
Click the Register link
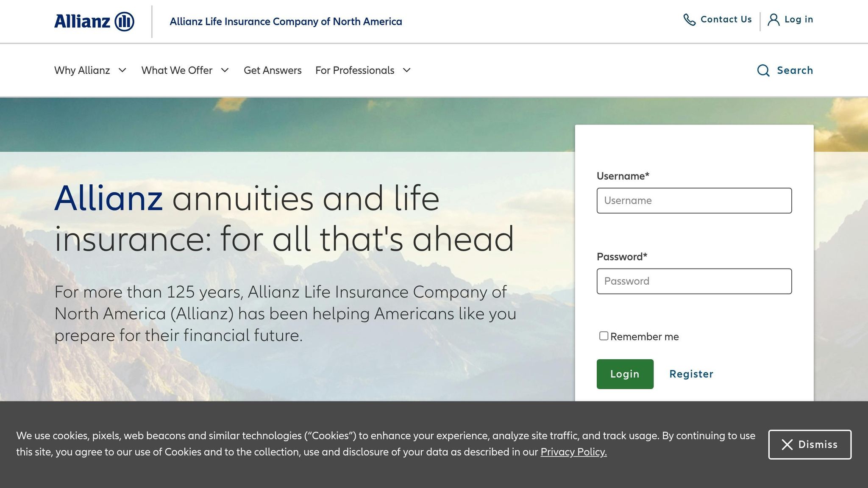(691, 374)
